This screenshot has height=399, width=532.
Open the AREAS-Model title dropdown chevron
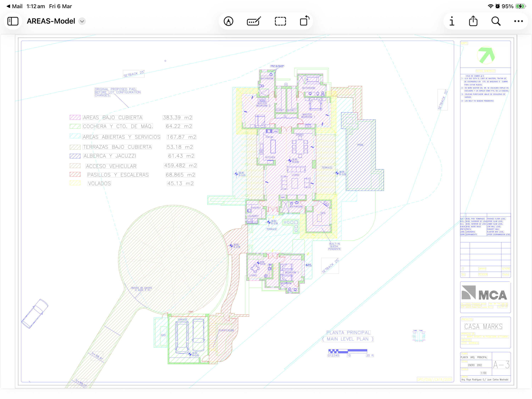(x=82, y=21)
